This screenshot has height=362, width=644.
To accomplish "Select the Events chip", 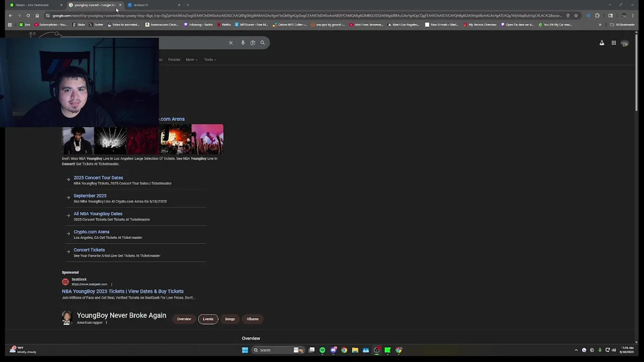I will pos(208,319).
